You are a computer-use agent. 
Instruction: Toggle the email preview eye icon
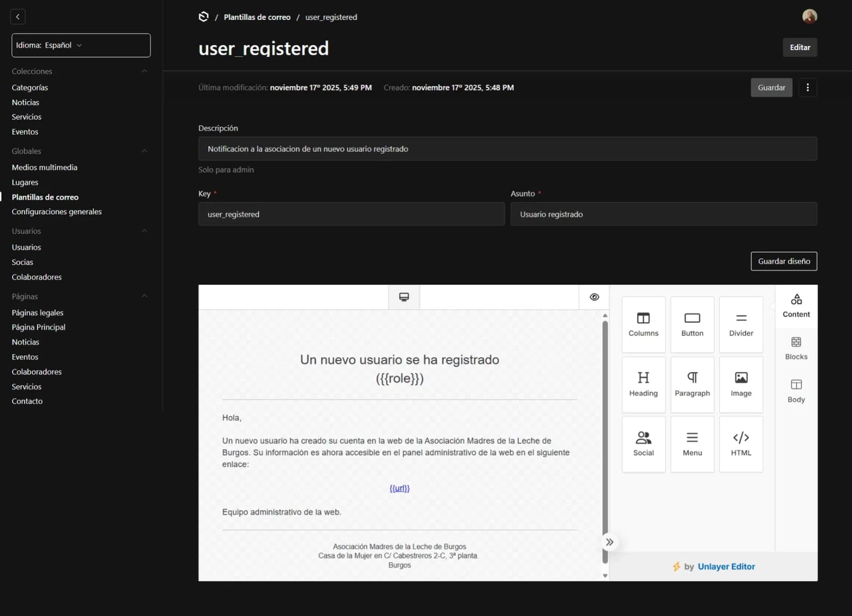click(594, 297)
